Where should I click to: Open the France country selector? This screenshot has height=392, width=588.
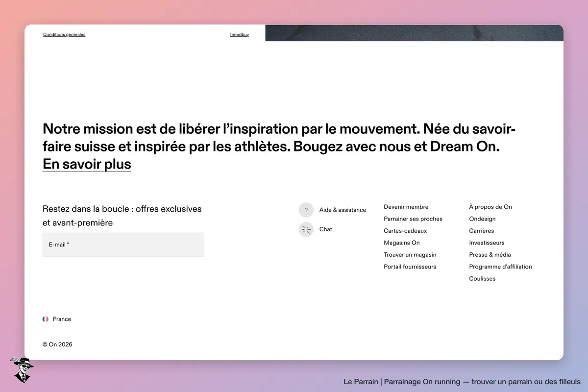(x=57, y=319)
